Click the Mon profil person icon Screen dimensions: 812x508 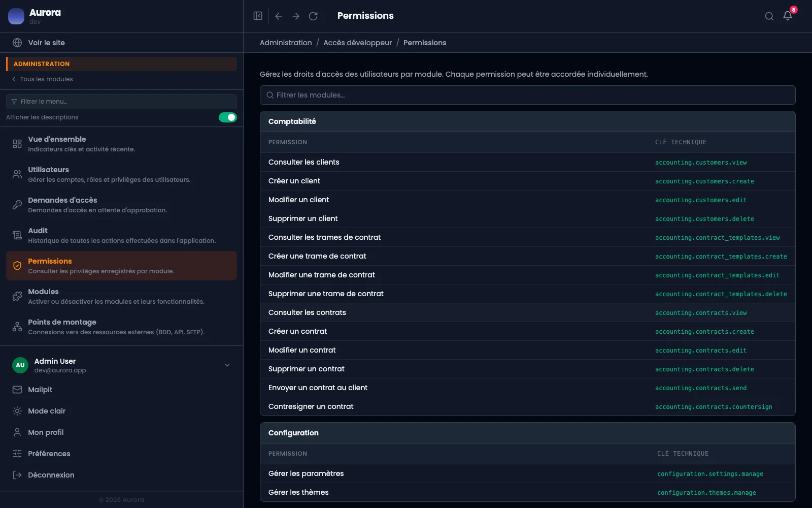[17, 432]
